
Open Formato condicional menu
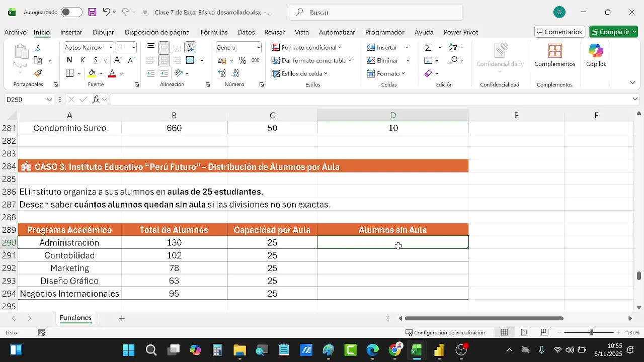click(x=306, y=47)
